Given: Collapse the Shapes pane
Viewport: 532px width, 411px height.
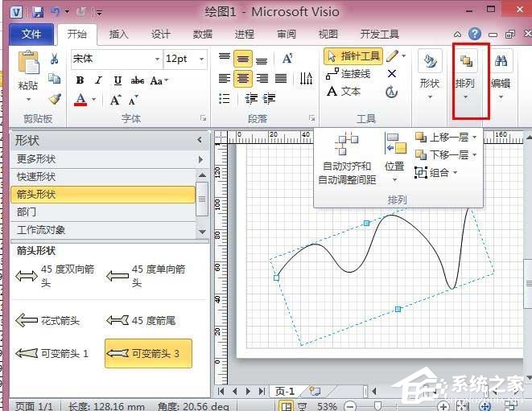Looking at the screenshot, I should coord(200,139).
